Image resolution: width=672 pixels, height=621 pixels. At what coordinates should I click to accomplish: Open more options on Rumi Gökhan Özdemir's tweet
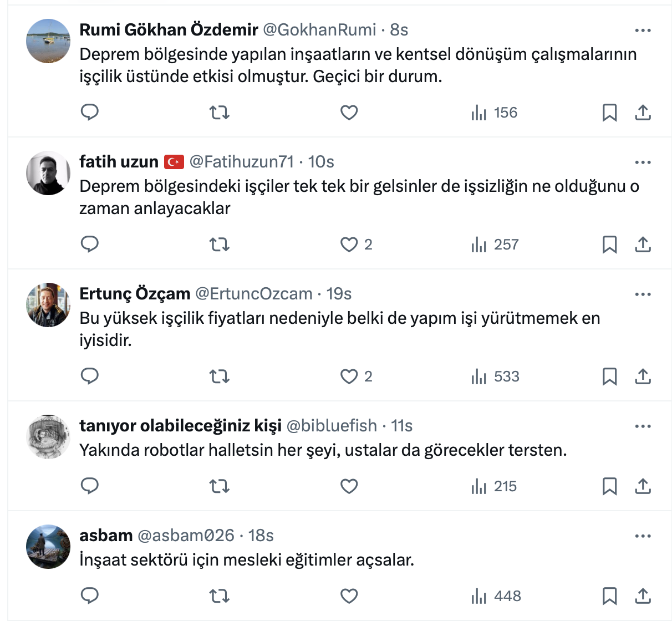643,30
